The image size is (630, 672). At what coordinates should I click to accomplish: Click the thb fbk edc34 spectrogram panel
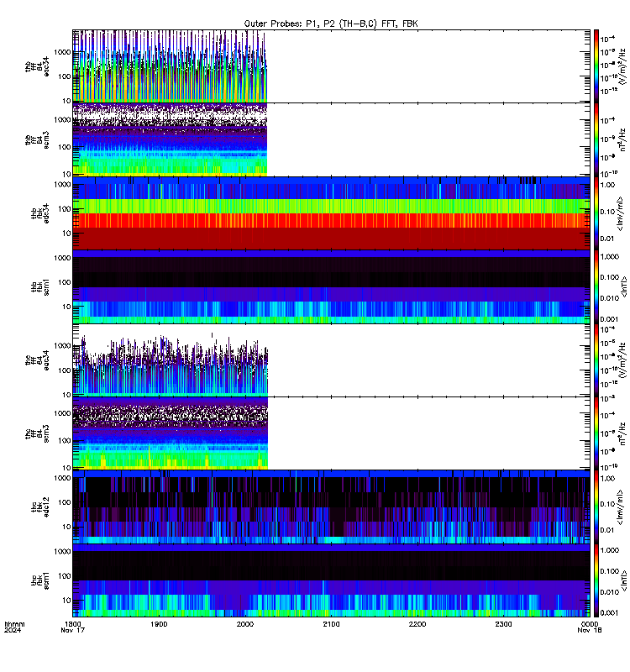[x=331, y=213]
